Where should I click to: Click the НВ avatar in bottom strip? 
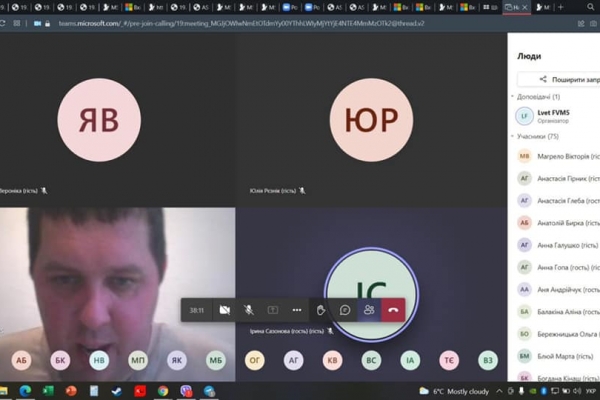coord(99,360)
